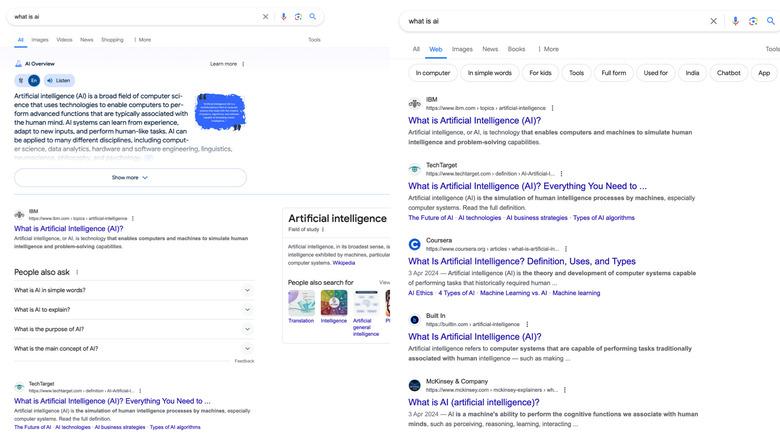Click microphone voice search in left search bar
780x438 pixels.
point(284,16)
